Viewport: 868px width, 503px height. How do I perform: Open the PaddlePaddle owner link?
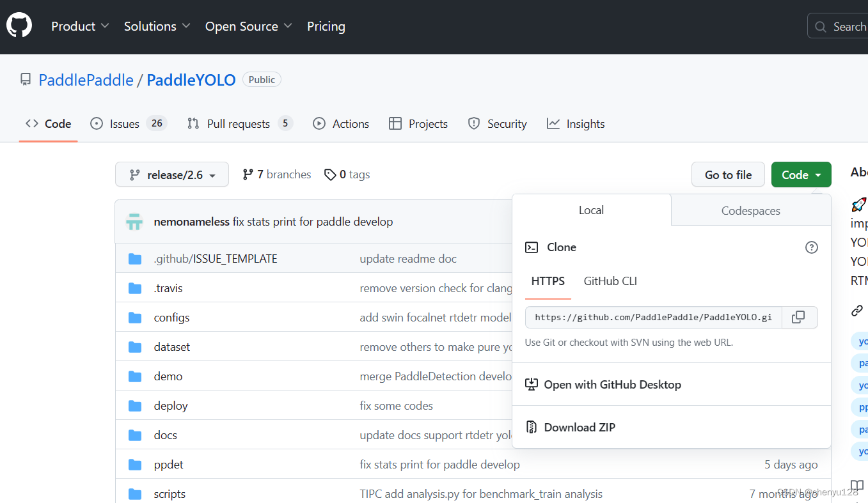click(x=86, y=80)
